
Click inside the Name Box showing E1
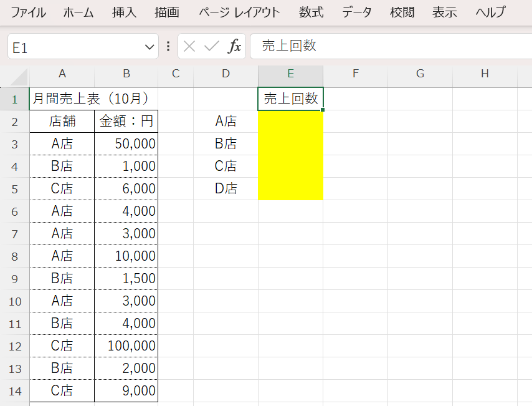(75, 47)
